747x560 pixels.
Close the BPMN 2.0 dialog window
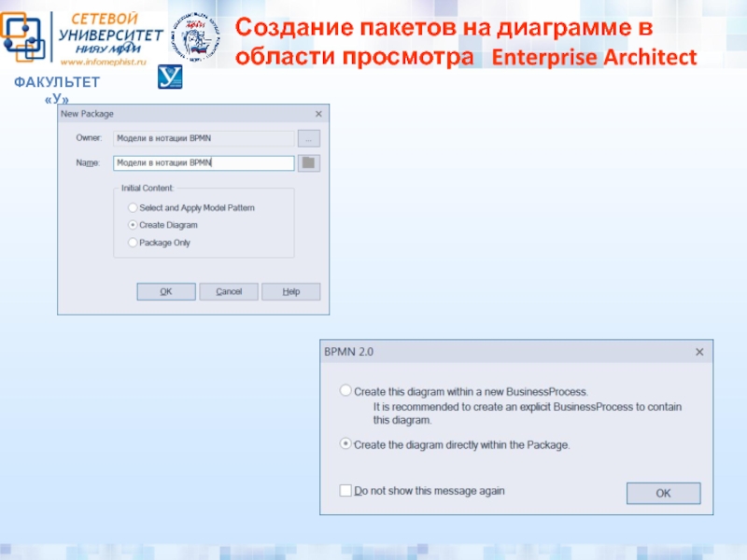[699, 352]
